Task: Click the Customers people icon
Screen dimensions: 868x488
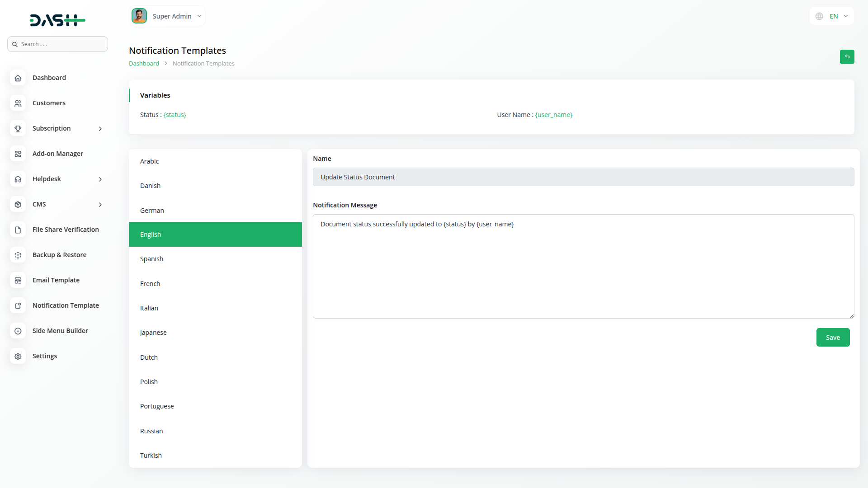Action: coord(18,103)
